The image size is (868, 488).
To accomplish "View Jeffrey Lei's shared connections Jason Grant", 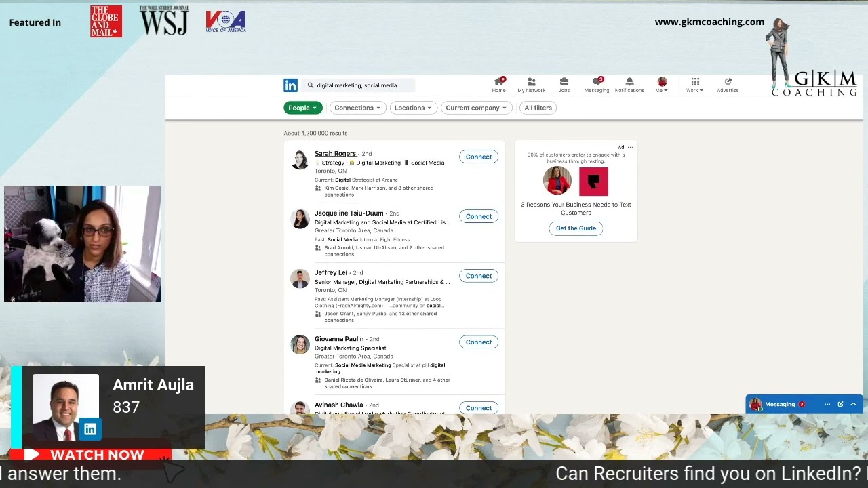I will (x=380, y=317).
